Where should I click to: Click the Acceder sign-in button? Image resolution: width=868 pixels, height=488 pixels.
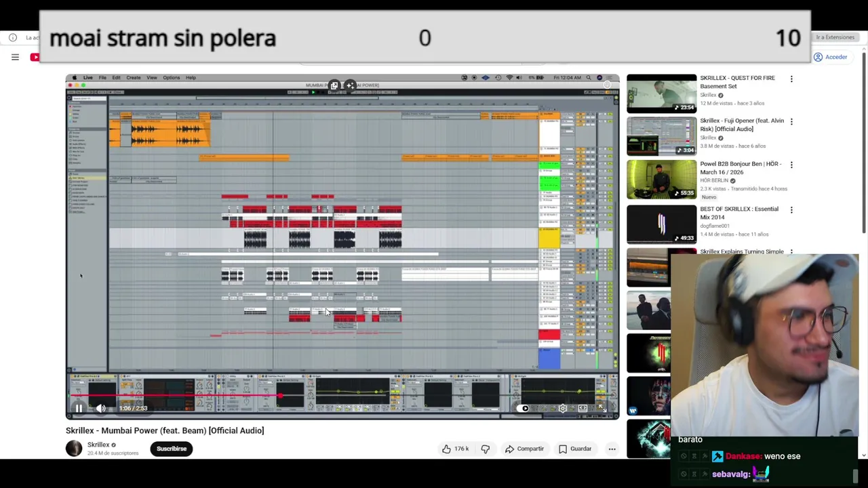click(x=830, y=57)
